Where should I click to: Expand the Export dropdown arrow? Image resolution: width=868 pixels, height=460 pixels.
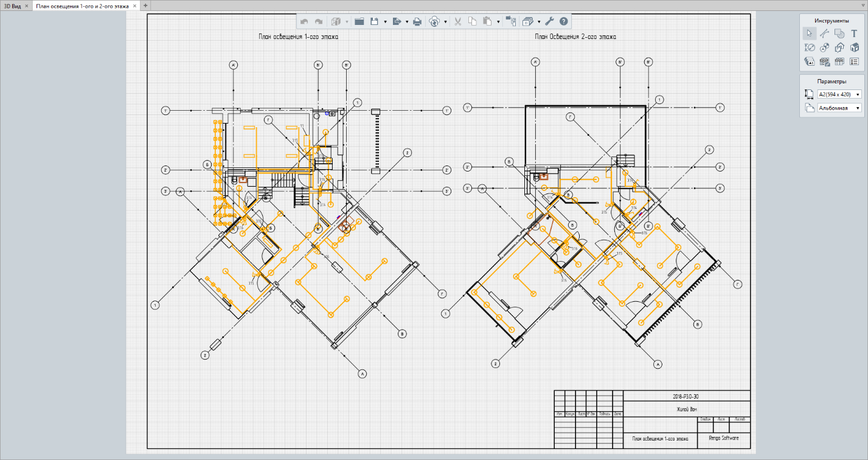407,22
